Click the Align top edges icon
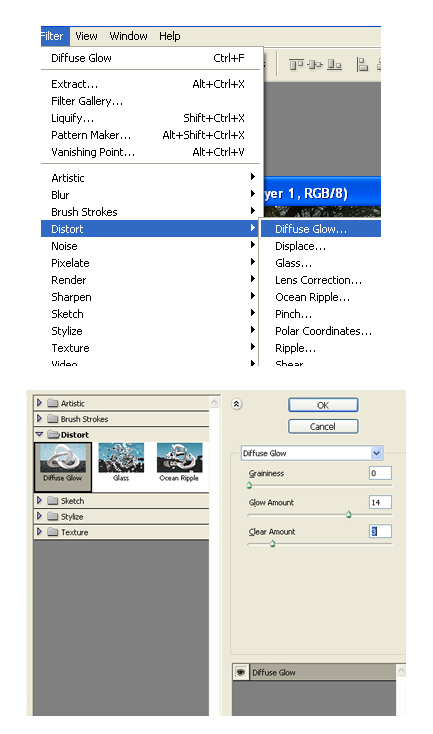Viewport: 433px width, 734px height. 296,65
